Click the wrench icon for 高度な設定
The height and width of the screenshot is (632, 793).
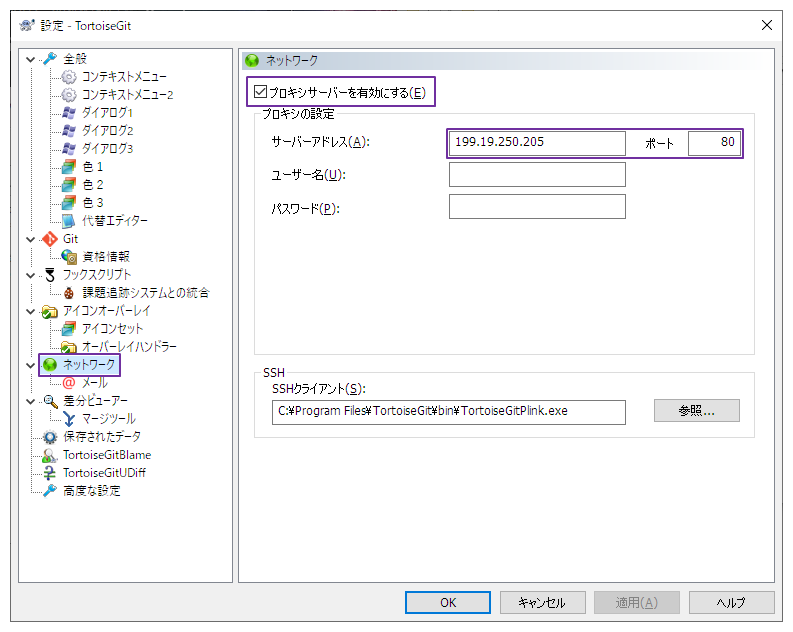click(50, 491)
